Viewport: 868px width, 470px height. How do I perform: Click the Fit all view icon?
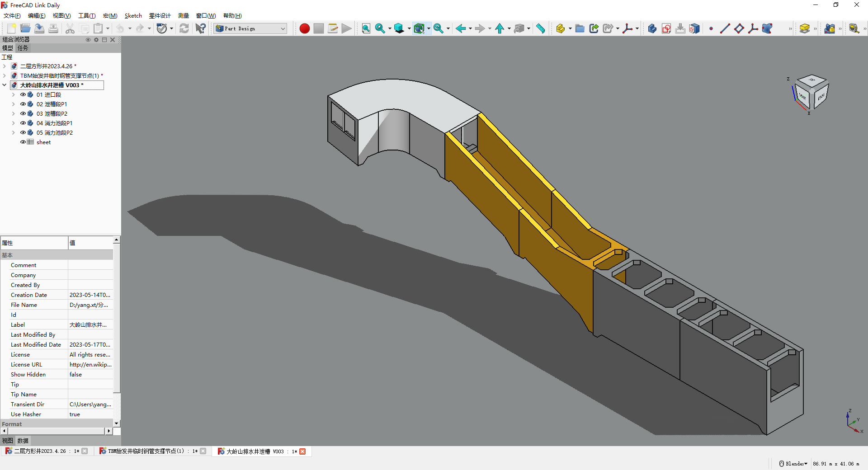(366, 28)
